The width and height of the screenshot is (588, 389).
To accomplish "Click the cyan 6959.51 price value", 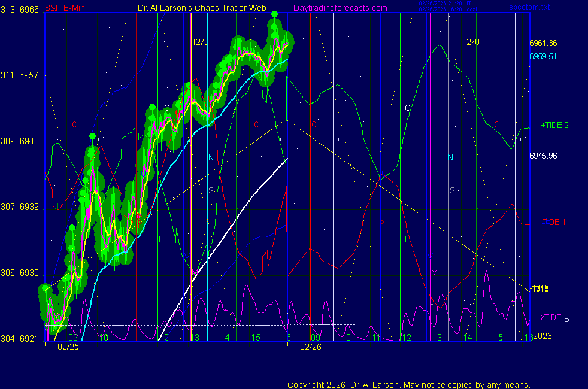I will point(543,56).
